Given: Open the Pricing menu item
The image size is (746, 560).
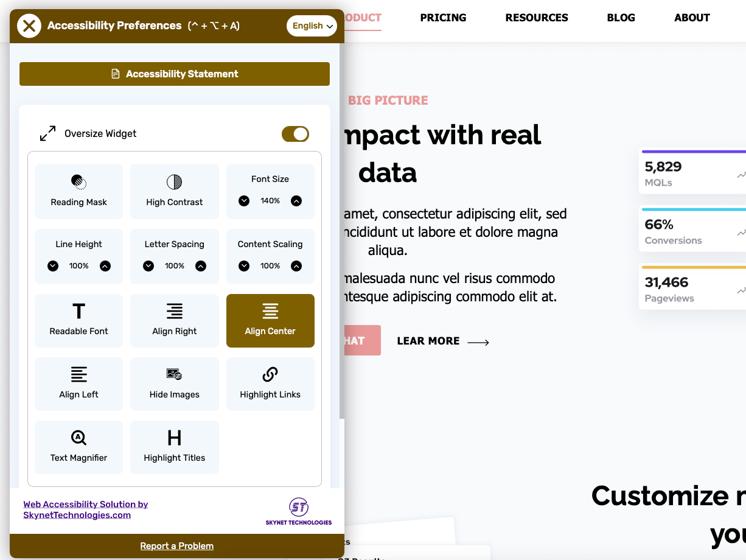Looking at the screenshot, I should (443, 18).
